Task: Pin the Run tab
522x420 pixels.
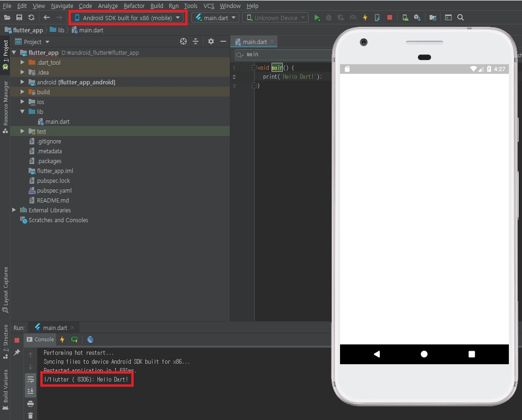Action: [16, 352]
